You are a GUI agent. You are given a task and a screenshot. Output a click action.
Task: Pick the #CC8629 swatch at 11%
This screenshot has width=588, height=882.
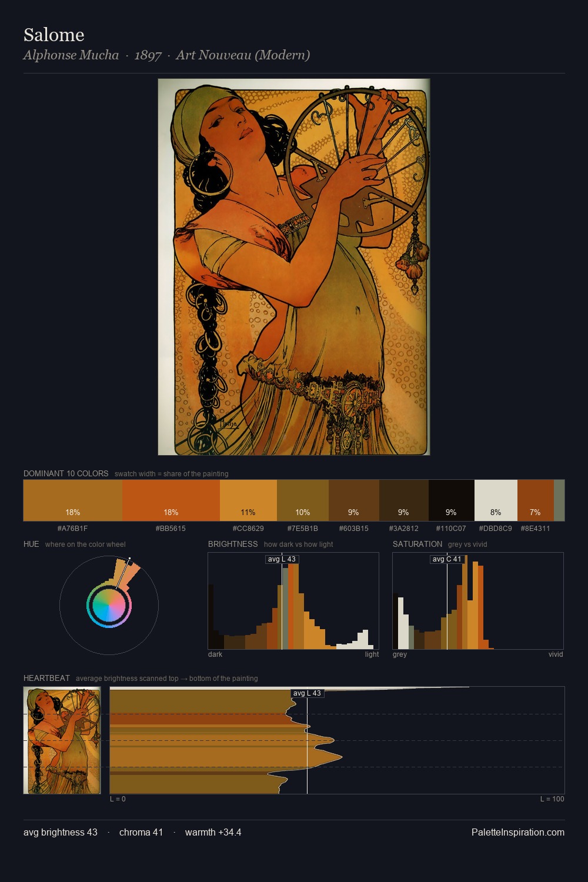(248, 500)
